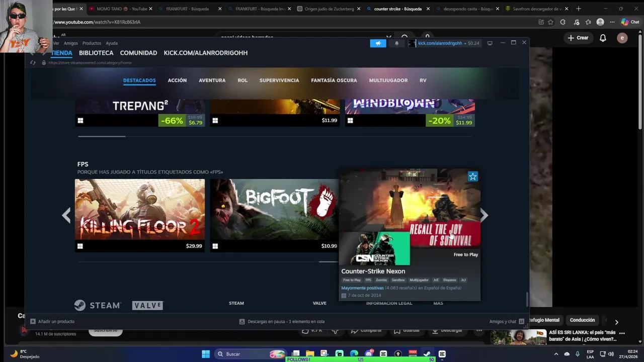Click the Valve logo in footer
The height and width of the screenshot is (362, 644).
click(x=148, y=305)
